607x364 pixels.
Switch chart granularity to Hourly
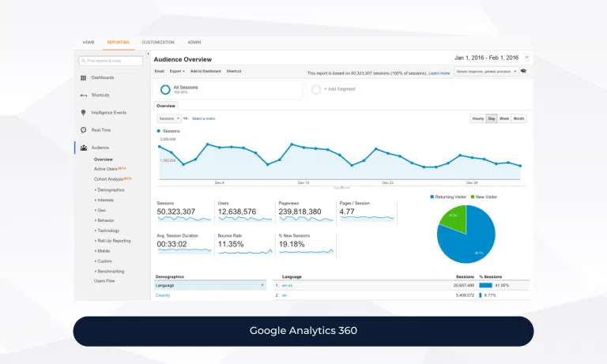point(478,118)
